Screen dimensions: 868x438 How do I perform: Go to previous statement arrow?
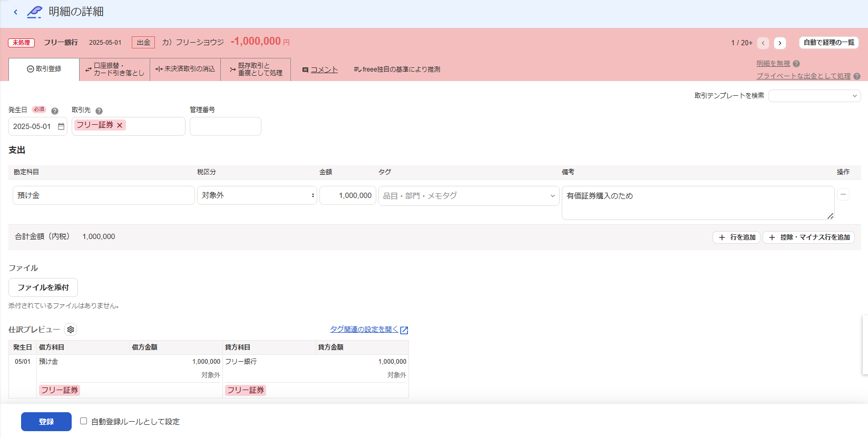(763, 43)
